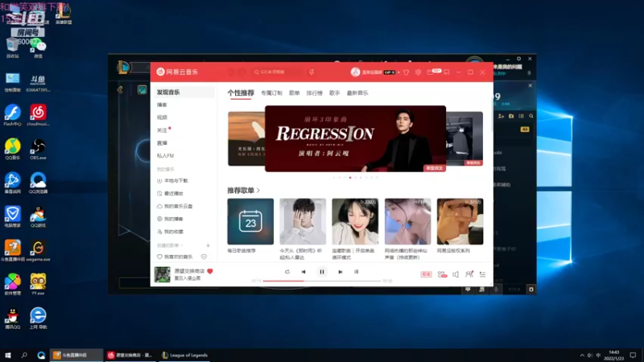
Task: Unlike the playing song via red heart
Action: [x=210, y=271]
